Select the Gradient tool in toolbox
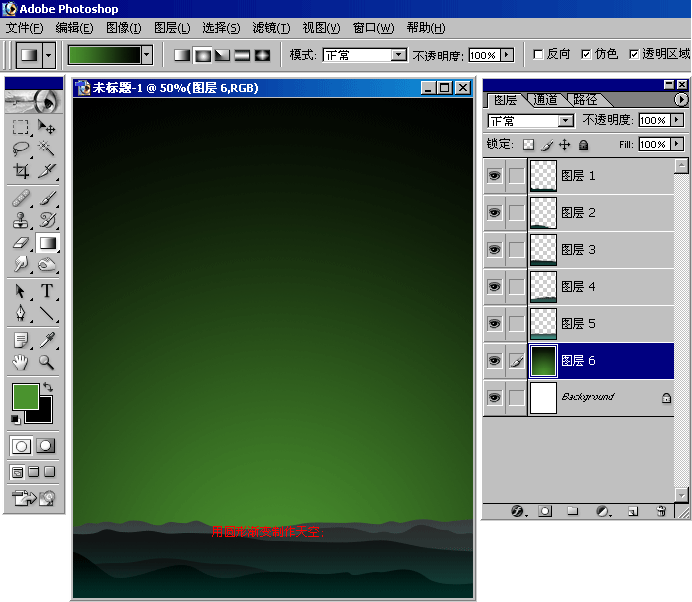 [x=47, y=242]
